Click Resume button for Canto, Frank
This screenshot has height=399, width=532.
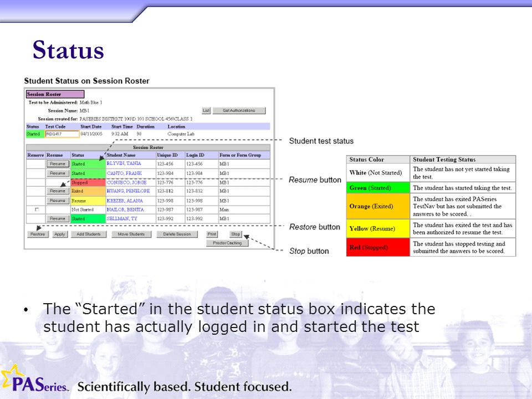point(58,173)
